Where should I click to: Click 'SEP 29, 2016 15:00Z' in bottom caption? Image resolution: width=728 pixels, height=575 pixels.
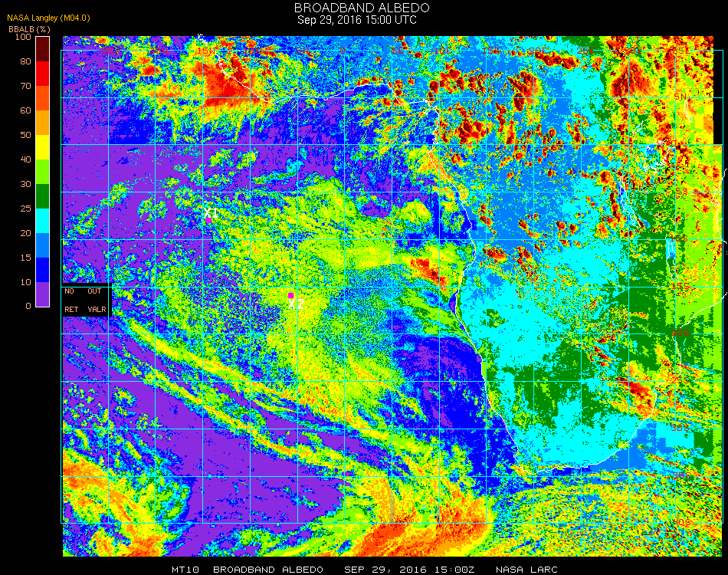pyautogui.click(x=409, y=570)
